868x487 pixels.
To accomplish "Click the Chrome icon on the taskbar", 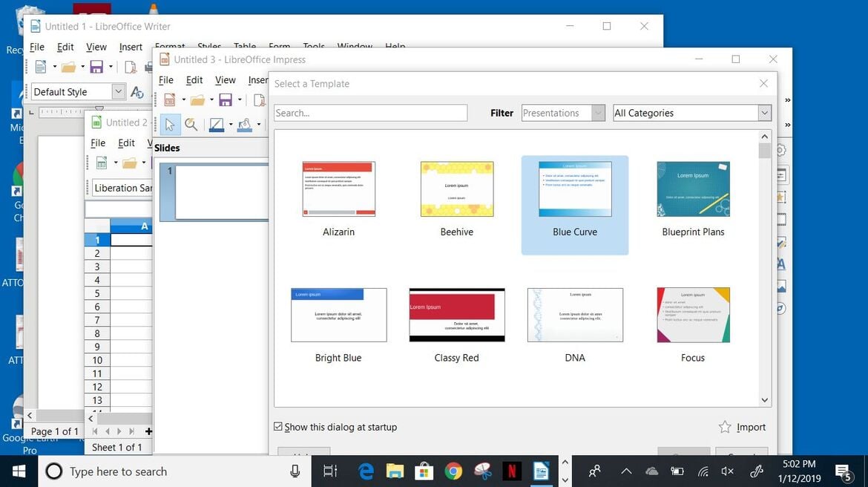I will [x=453, y=471].
